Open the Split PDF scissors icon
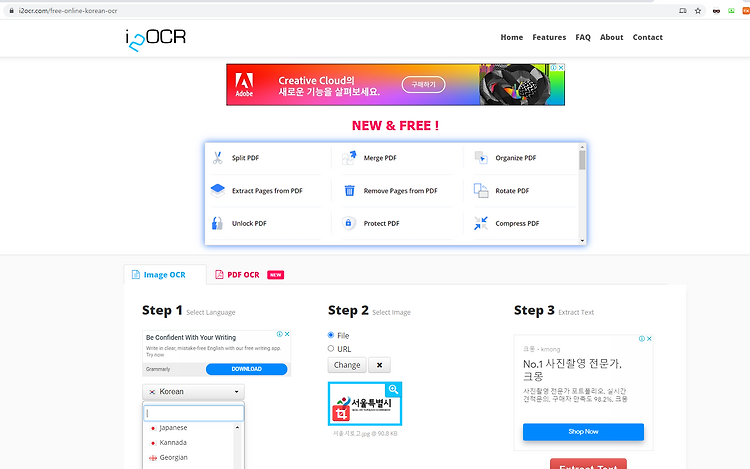This screenshot has height=469, width=750. click(x=218, y=158)
